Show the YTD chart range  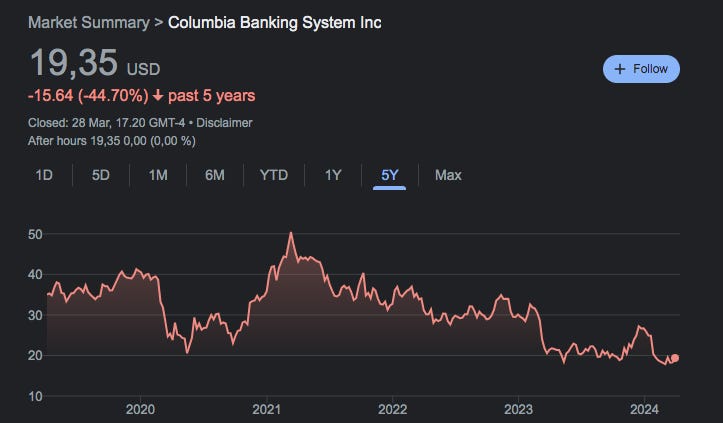click(273, 175)
